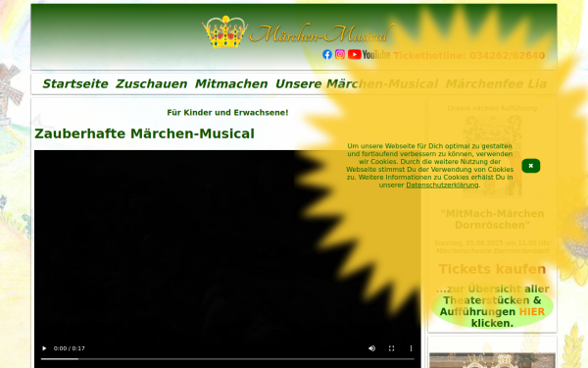Click the Tickets kaufen link
588x368 pixels.
[x=492, y=269]
